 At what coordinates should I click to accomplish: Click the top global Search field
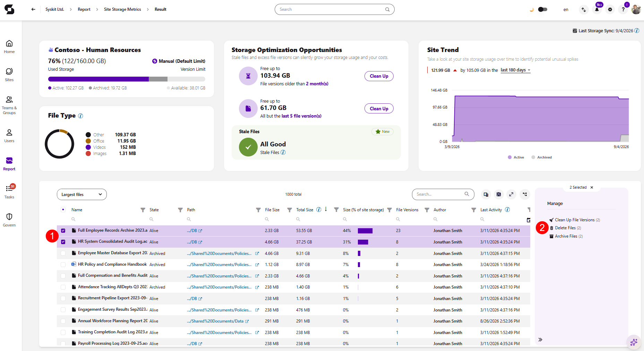[x=335, y=9]
